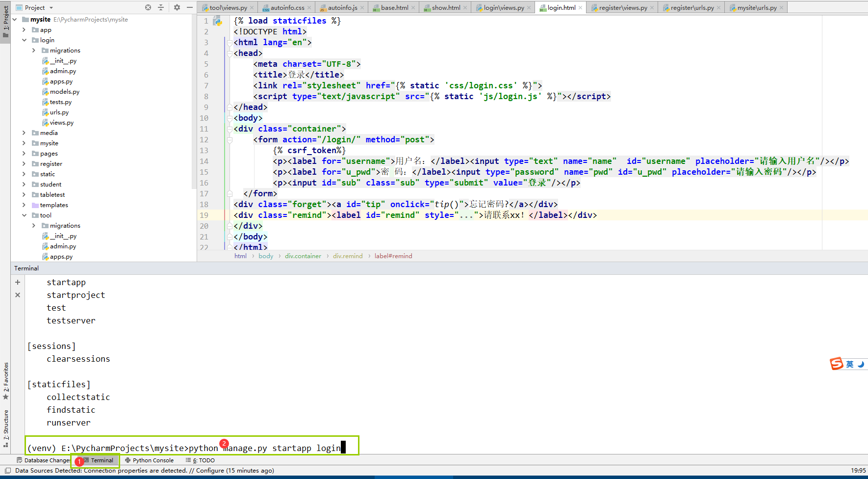
Task: Open the Python Console tool window
Action: click(x=149, y=460)
